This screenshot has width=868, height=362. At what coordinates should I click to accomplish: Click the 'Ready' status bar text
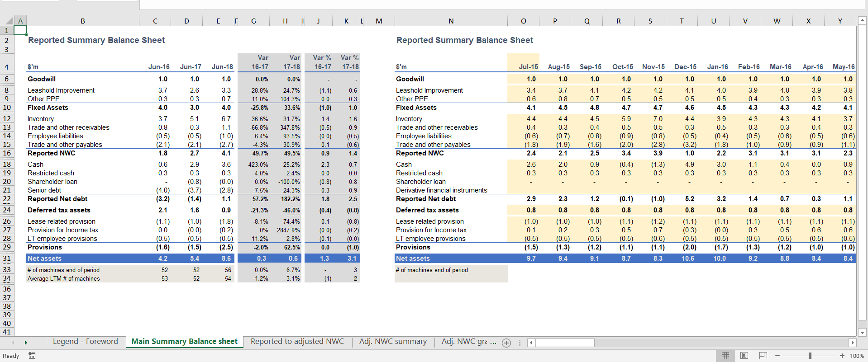(x=11, y=356)
